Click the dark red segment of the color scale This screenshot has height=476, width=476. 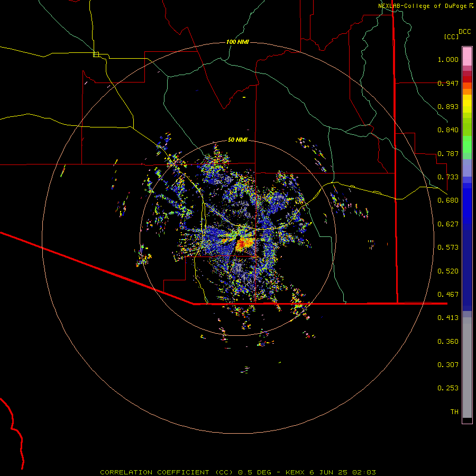[467, 79]
